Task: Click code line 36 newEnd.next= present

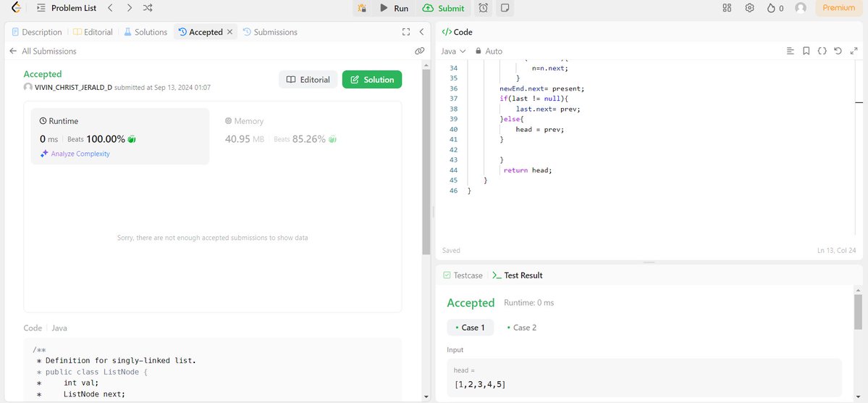Action: click(x=542, y=88)
